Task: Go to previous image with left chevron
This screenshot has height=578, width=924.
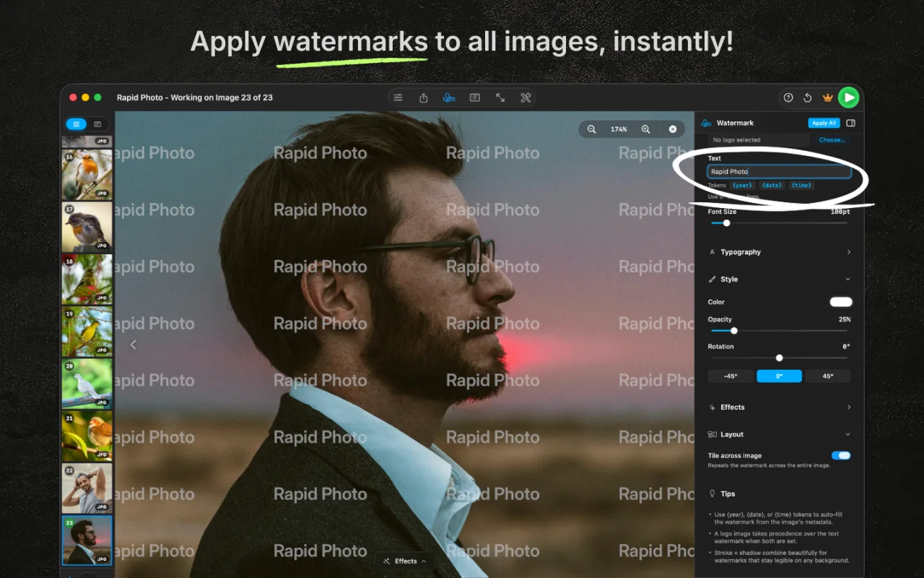Action: coord(134,345)
